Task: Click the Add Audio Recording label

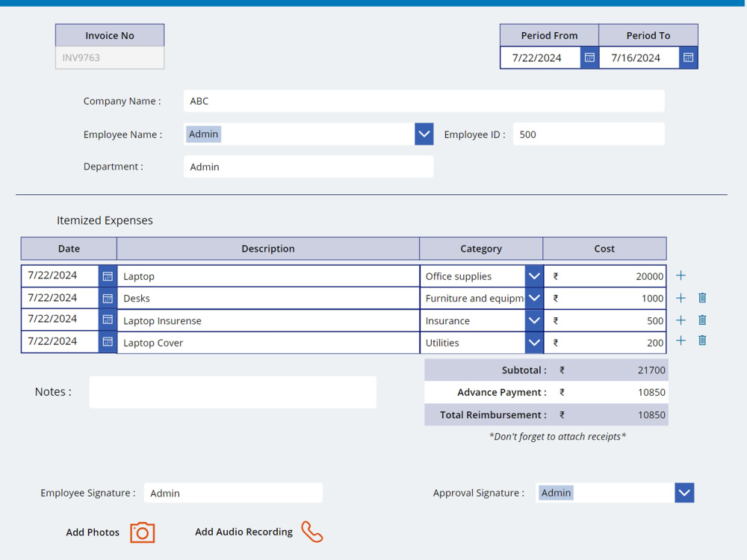Action: coord(244,532)
